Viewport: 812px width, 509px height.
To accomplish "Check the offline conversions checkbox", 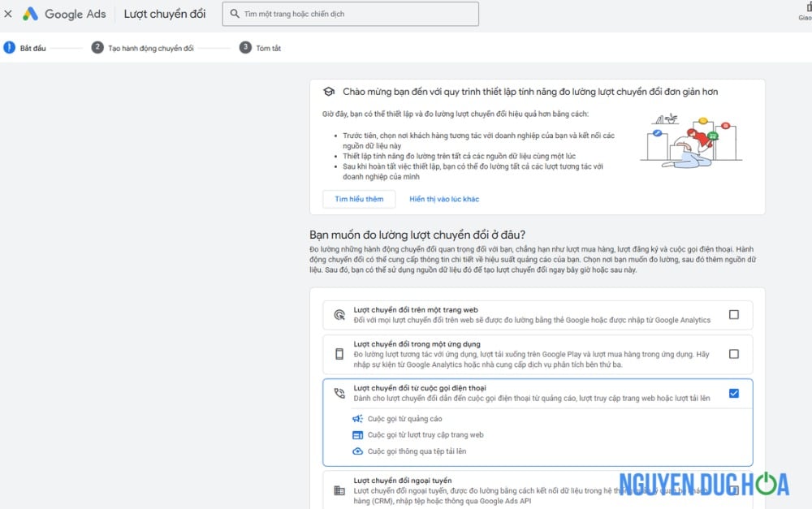I will [733, 489].
